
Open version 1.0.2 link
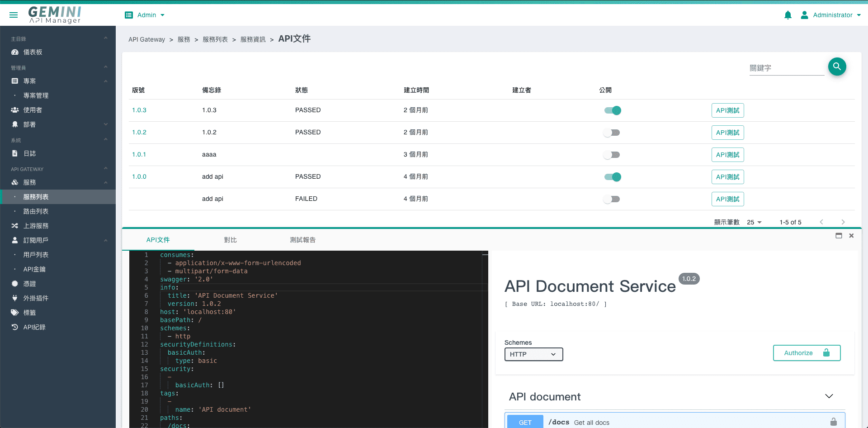pos(139,132)
